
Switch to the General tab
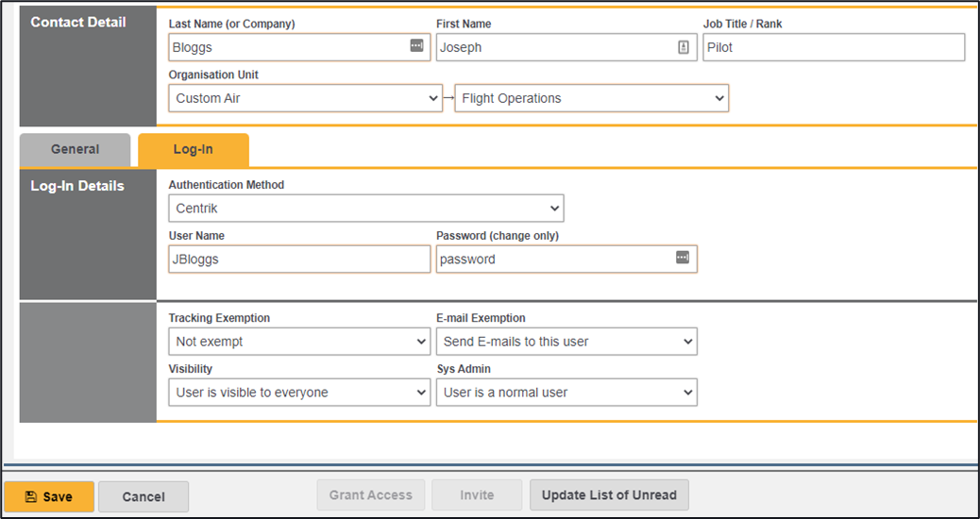click(x=76, y=150)
